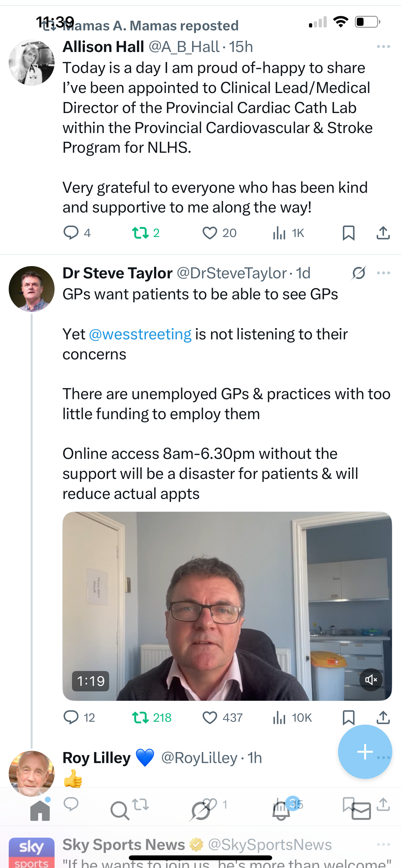Like Dr Steve Taylor's tweet with 437 likes

pos(222,718)
